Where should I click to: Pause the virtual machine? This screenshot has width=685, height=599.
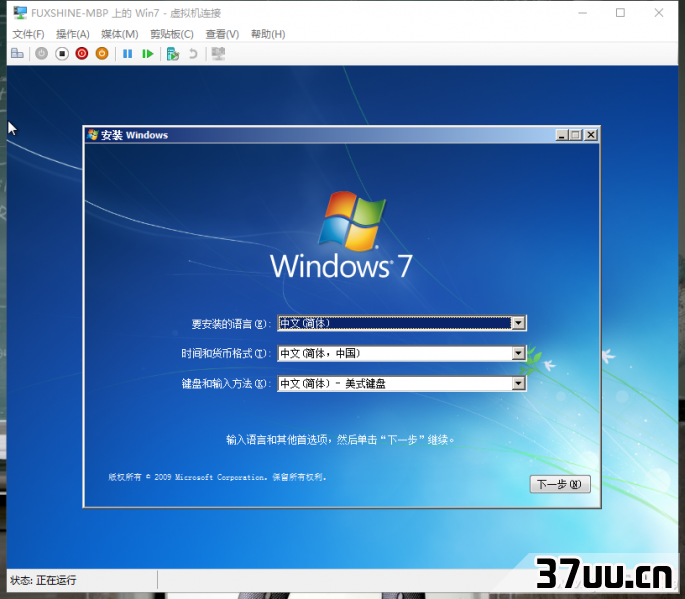[128, 54]
